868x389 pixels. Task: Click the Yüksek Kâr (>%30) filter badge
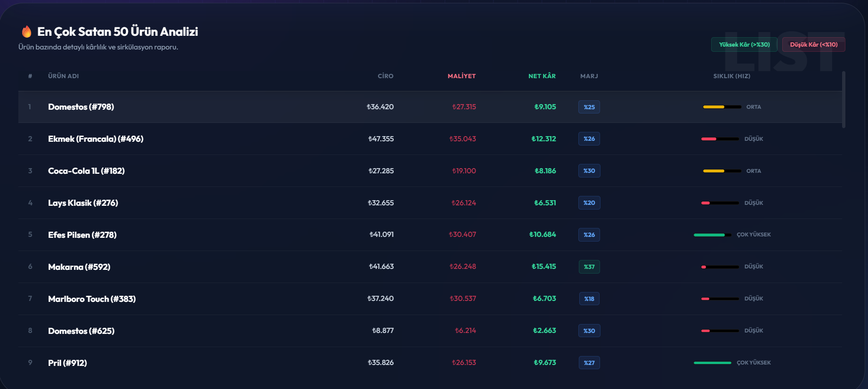coord(744,45)
